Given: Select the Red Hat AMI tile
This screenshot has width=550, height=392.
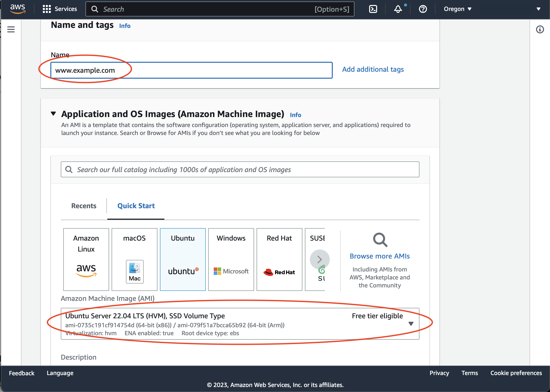Looking at the screenshot, I should pyautogui.click(x=279, y=260).
